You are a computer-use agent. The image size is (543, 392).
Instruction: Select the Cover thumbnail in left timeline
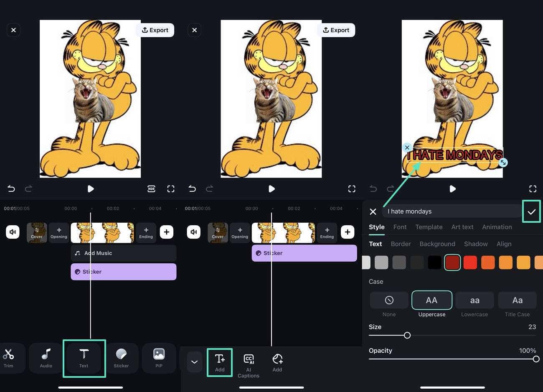(37, 233)
